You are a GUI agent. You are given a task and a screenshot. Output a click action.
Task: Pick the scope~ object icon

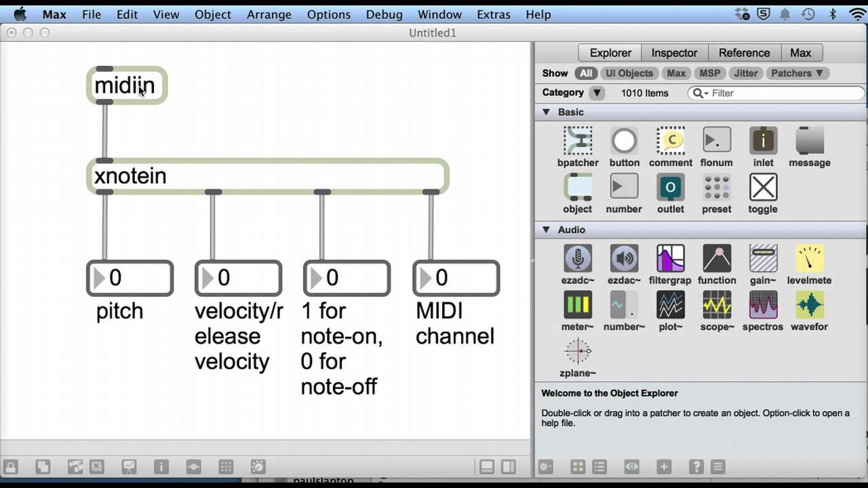click(x=717, y=305)
